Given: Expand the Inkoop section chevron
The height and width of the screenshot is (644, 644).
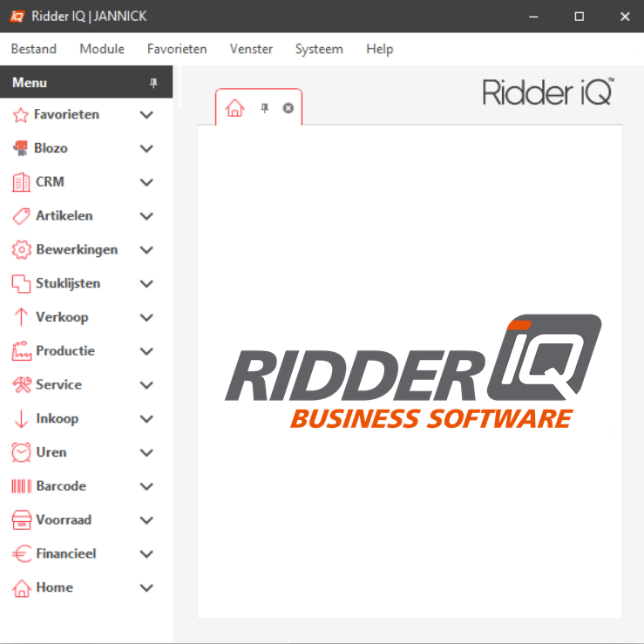Looking at the screenshot, I should (146, 419).
